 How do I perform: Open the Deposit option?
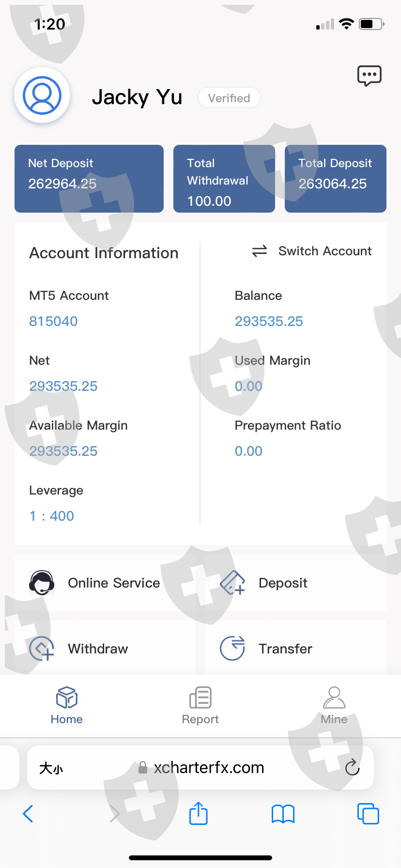(x=296, y=583)
